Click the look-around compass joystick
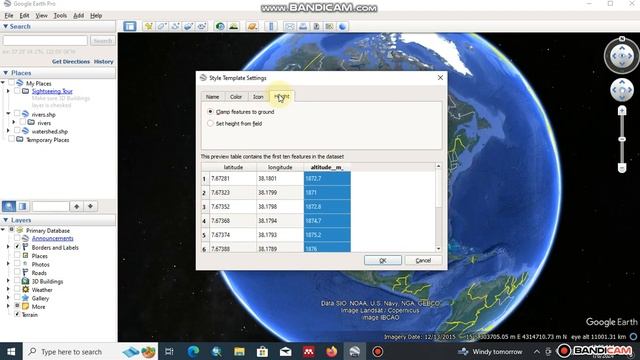This screenshot has height=360, width=640. click(x=622, y=56)
